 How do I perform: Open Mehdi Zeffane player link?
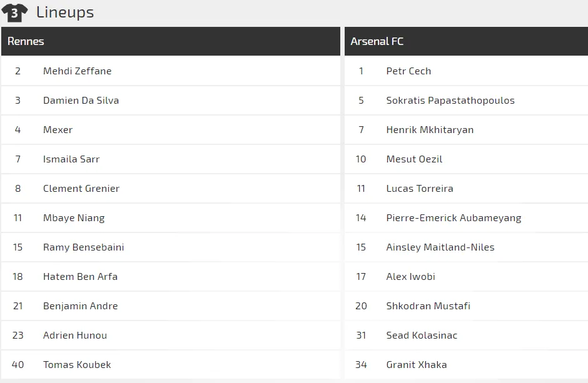77,71
